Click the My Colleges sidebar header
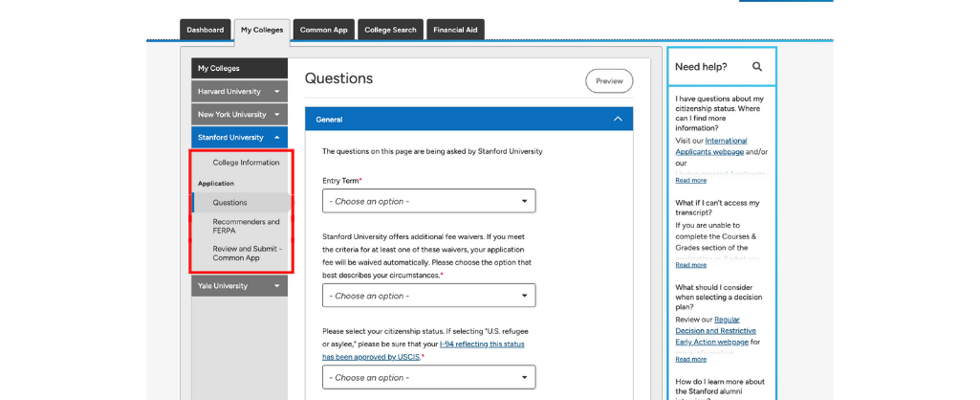The height and width of the screenshot is (400, 980). (x=239, y=68)
